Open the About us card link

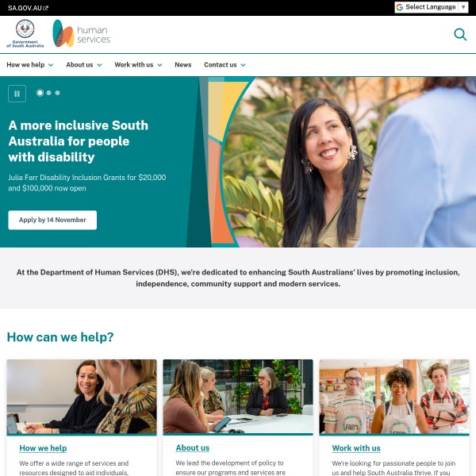click(x=193, y=447)
